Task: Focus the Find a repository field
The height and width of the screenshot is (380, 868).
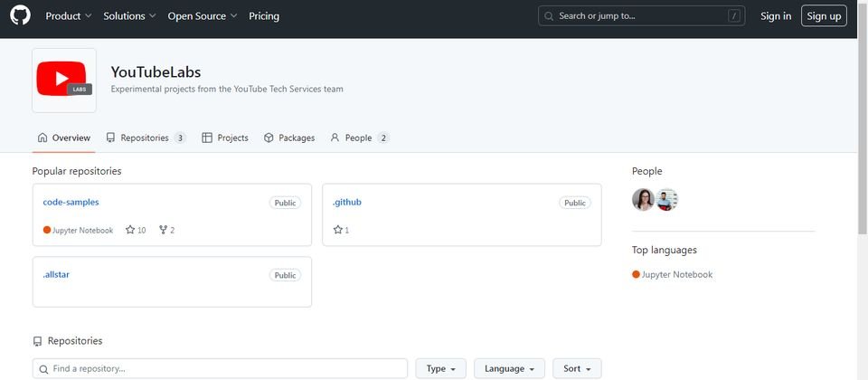Action: coord(220,368)
